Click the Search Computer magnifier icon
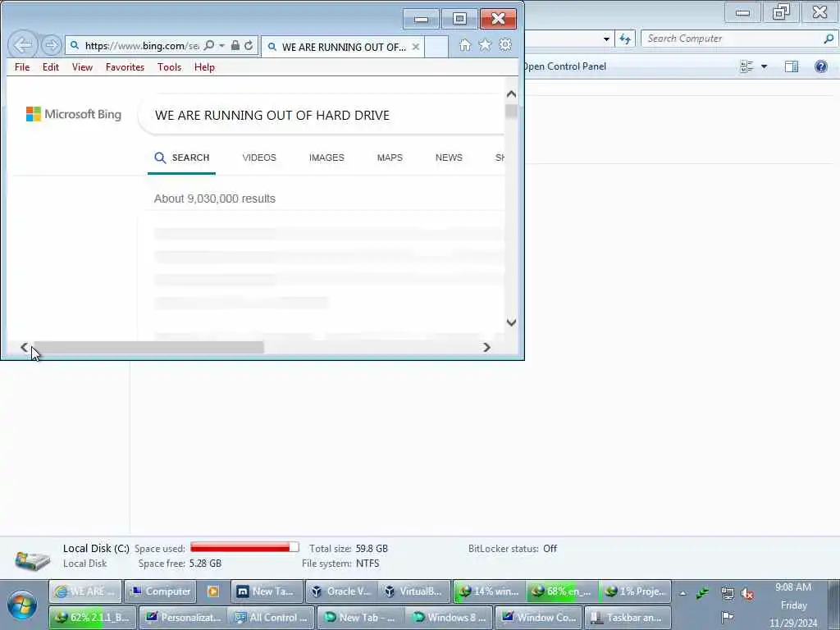The image size is (840, 630). (829, 39)
